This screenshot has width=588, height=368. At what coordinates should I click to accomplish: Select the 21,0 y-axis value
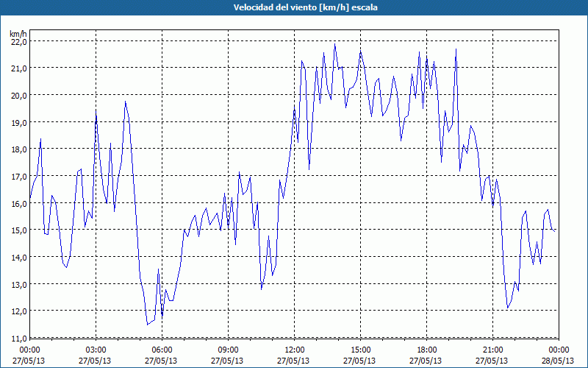click(19, 68)
